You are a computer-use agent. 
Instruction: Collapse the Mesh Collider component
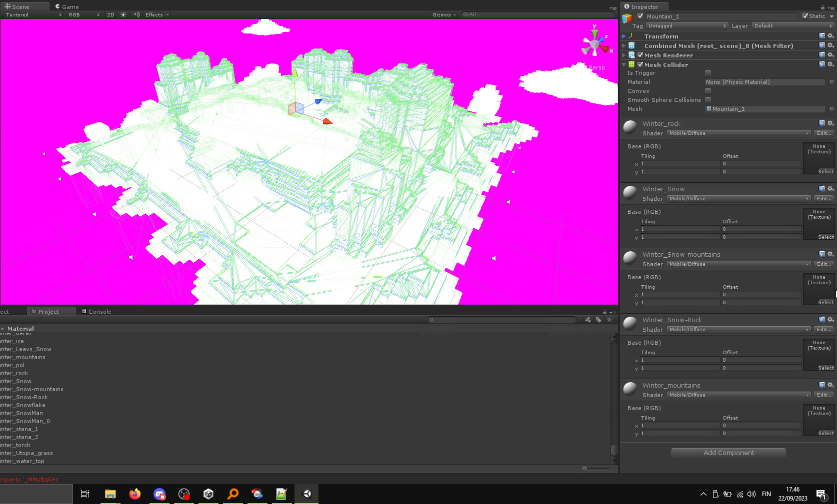623,64
